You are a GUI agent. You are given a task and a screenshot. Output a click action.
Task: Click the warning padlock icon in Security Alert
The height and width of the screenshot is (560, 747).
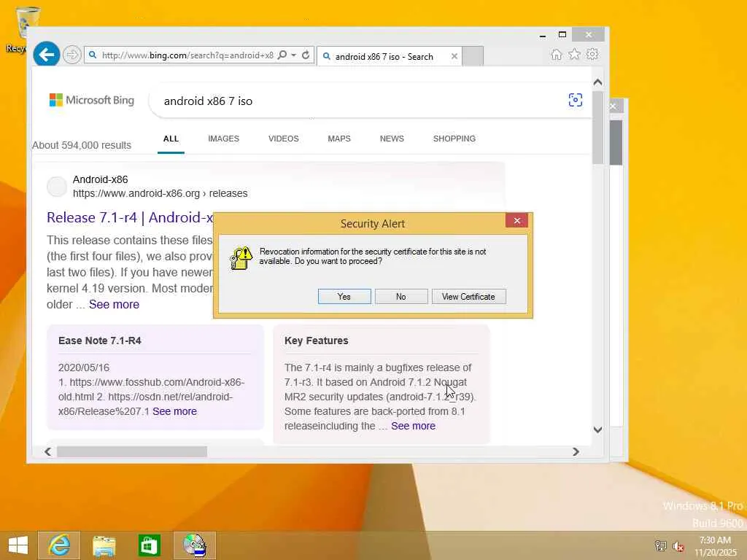(x=241, y=258)
